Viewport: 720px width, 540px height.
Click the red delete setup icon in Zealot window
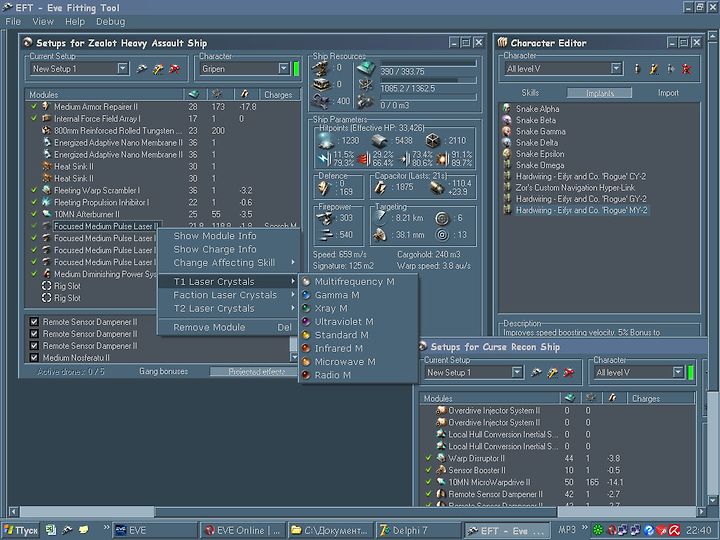click(x=174, y=69)
